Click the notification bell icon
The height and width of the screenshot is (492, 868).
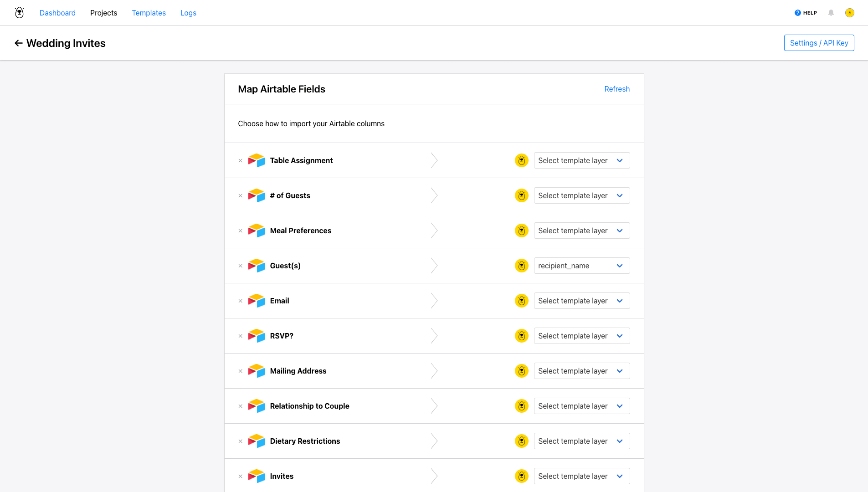point(831,13)
